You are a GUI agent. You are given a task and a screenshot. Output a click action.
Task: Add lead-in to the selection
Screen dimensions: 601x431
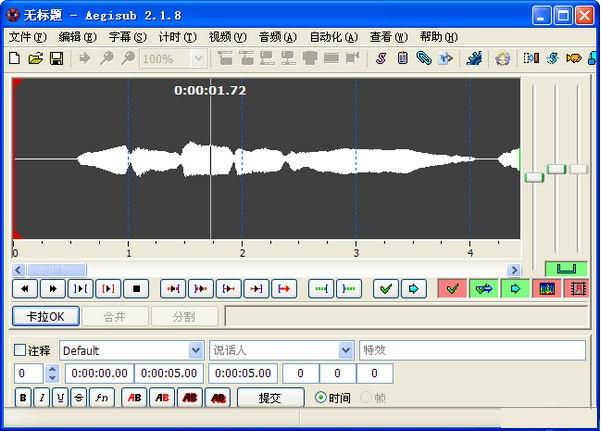click(x=321, y=289)
